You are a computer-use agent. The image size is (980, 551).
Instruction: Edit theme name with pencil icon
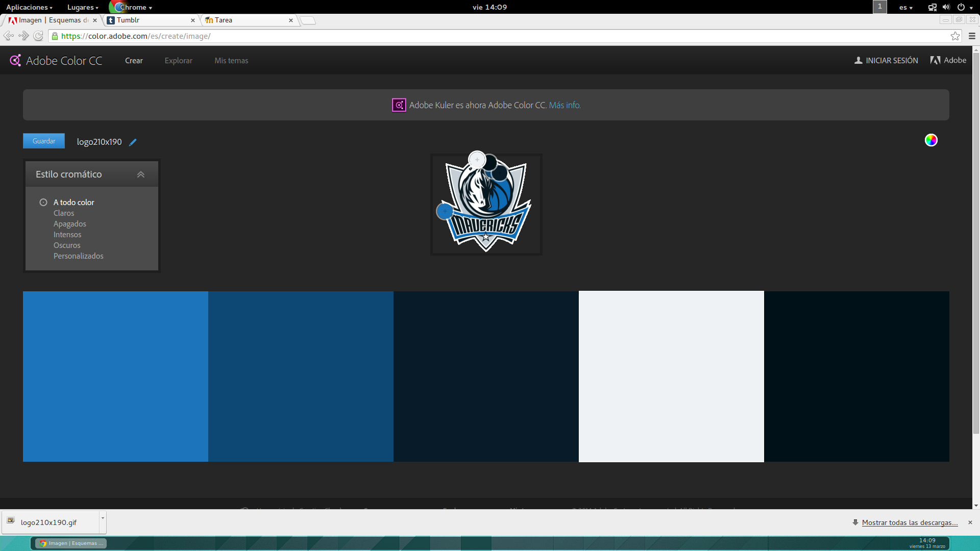133,142
